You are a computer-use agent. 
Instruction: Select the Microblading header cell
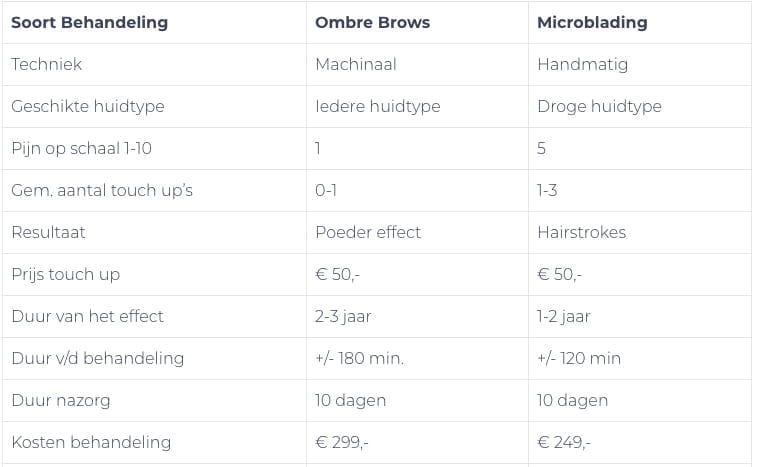[x=592, y=22]
